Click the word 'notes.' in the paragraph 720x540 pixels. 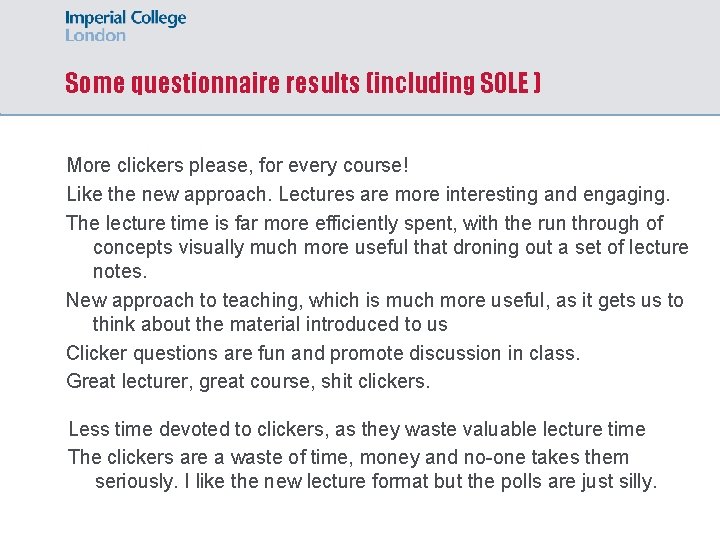click(x=120, y=271)
